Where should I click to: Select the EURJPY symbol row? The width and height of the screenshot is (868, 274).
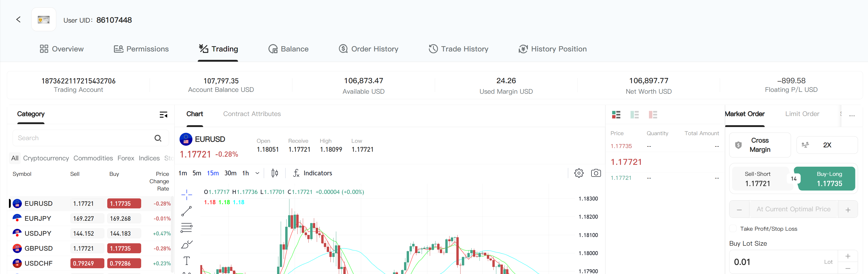90,218
